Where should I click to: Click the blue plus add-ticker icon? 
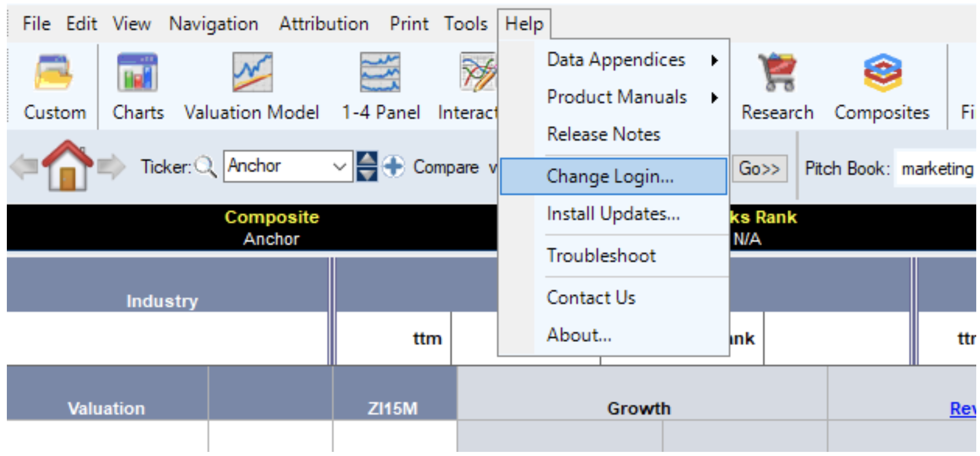click(394, 167)
